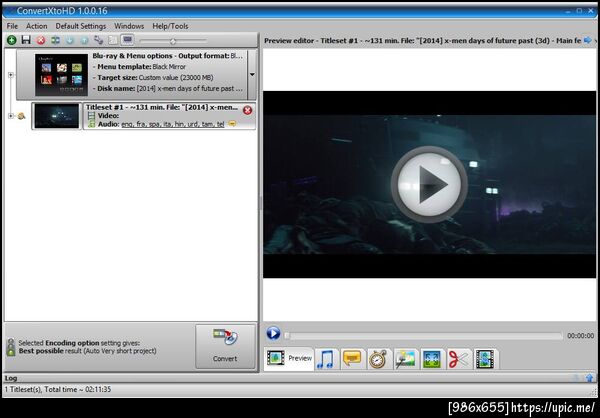Image resolution: width=600 pixels, height=418 pixels.
Task: Remove Titleset #1 with its red X
Action: [x=248, y=110]
